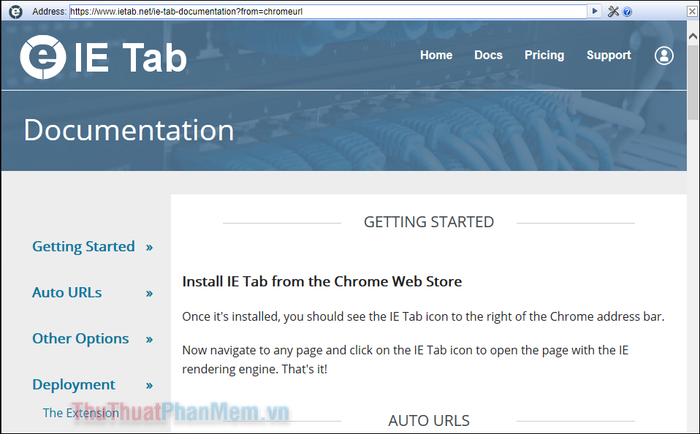Image resolution: width=700 pixels, height=434 pixels.
Task: Click the AUTO URLS section heading
Action: (429, 421)
